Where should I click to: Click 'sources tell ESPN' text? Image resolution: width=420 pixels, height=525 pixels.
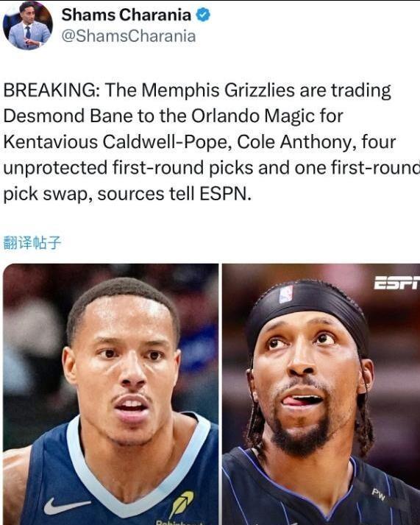click(x=174, y=194)
